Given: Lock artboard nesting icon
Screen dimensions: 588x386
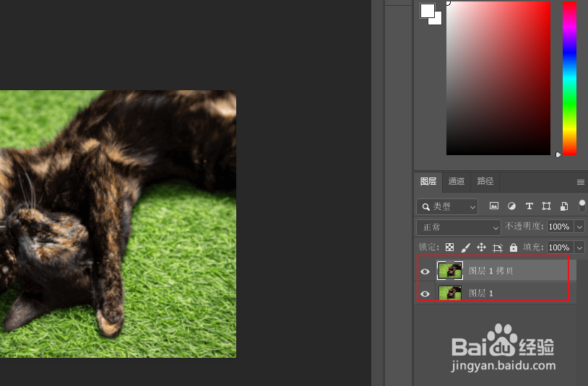Looking at the screenshot, I should coord(497,247).
